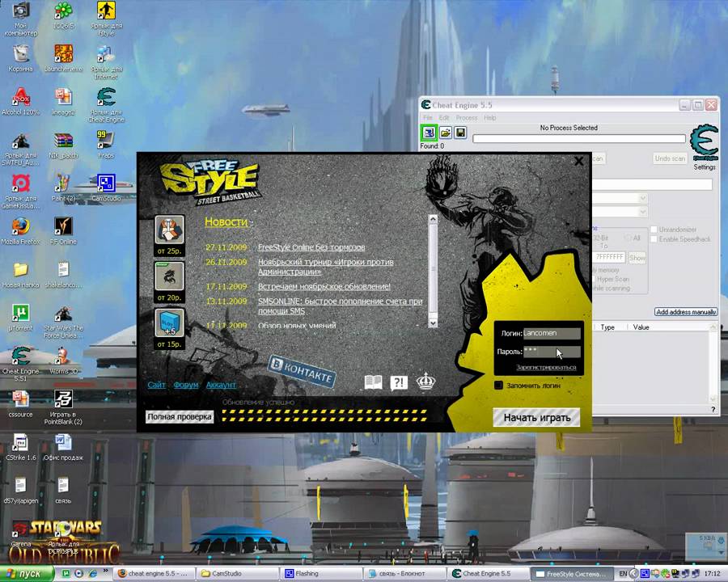Expand the lower combo box in Cheat Engine
The width and height of the screenshot is (728, 582).
tap(643, 212)
